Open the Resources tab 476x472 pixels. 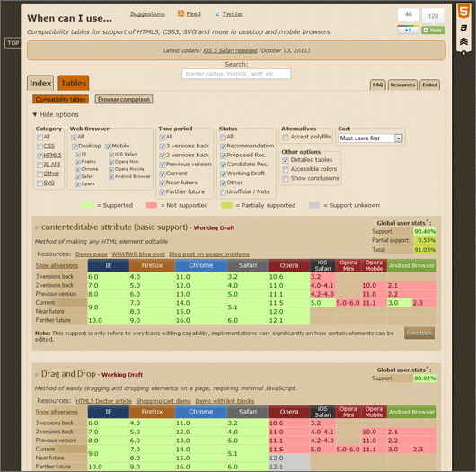402,85
